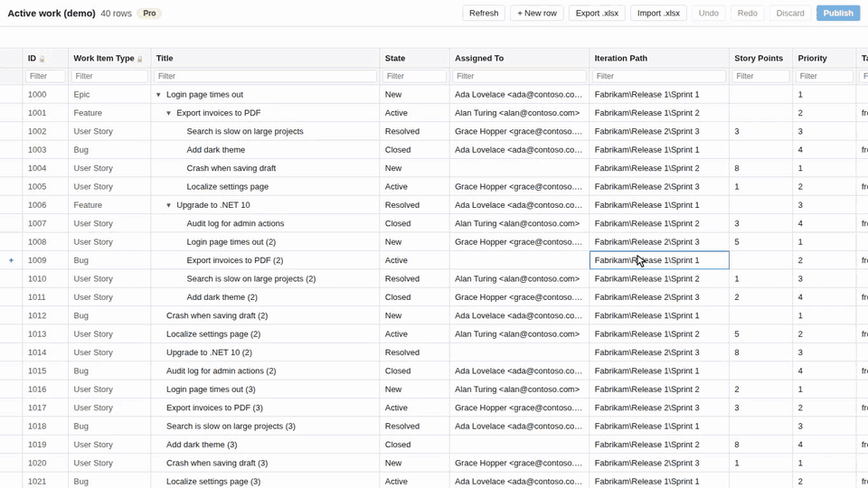Select 'Login page times out (2)' title
Viewport: 868px width, 488px height.
[231, 242]
